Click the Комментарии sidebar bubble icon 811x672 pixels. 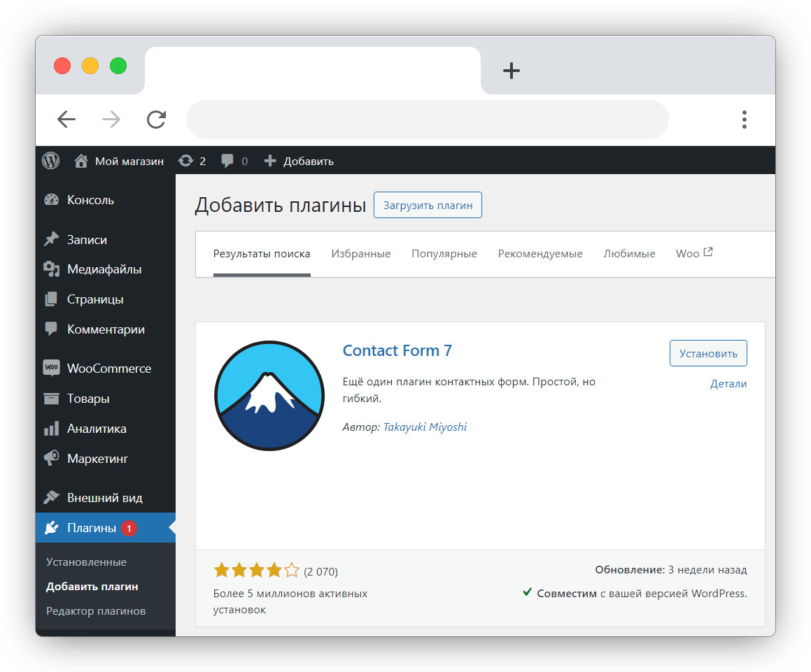coord(51,329)
